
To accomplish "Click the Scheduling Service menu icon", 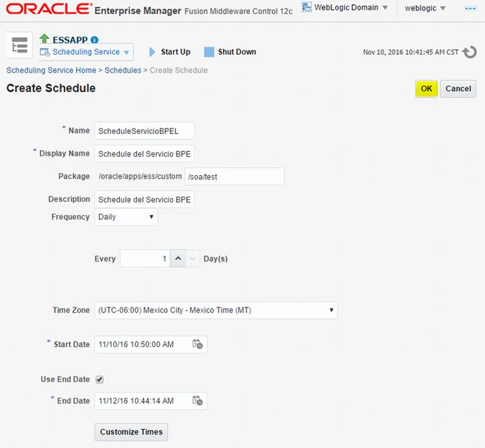I will click(x=45, y=53).
